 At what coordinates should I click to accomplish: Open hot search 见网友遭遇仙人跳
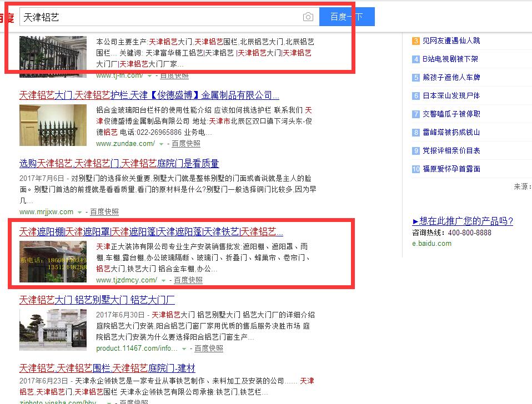coord(451,41)
